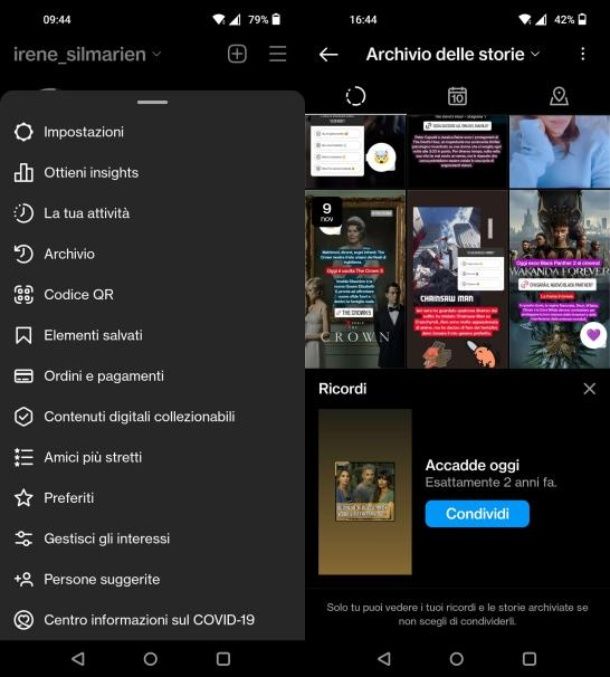Tap the Archivio history icon

[23, 254]
